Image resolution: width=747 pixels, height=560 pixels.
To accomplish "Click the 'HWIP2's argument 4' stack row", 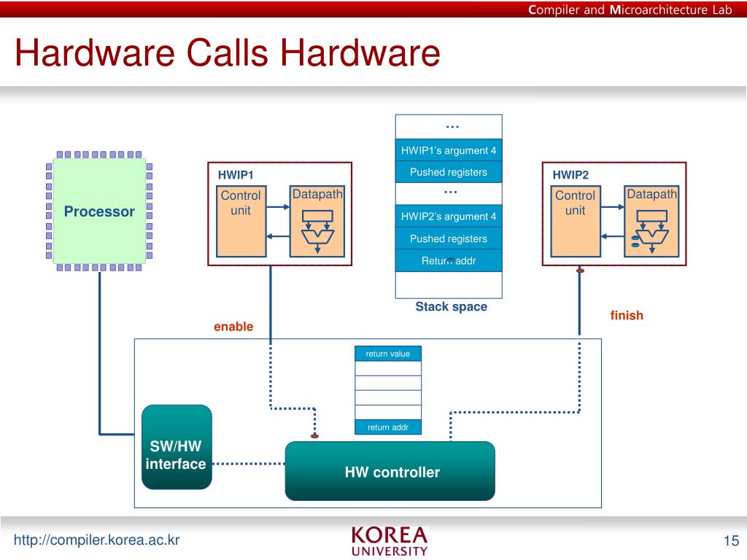I will (449, 216).
